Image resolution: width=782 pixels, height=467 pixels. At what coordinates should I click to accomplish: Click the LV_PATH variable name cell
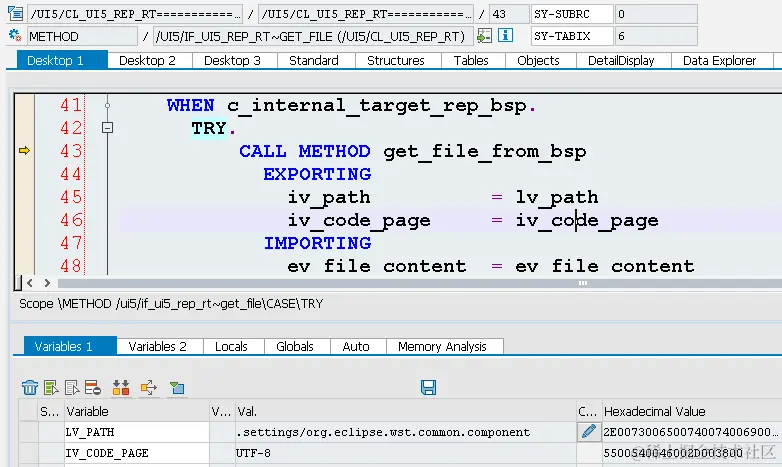(136, 432)
